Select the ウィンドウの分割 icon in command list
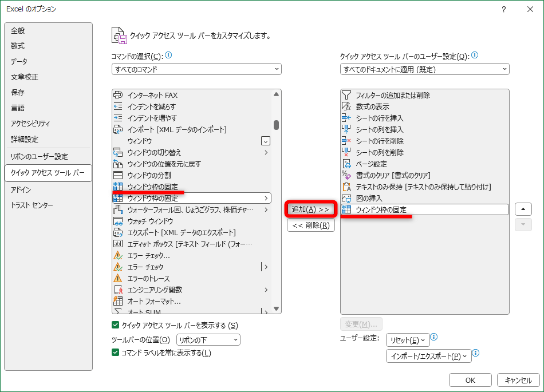This screenshot has width=544, height=392. pyautogui.click(x=118, y=175)
